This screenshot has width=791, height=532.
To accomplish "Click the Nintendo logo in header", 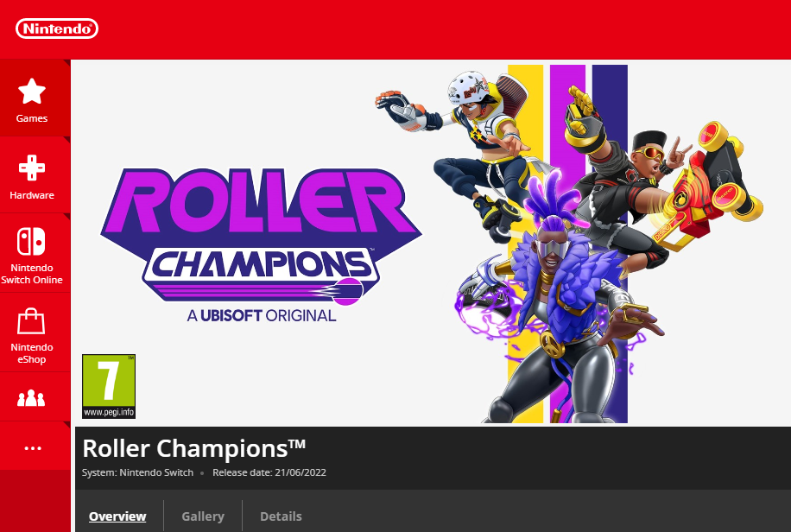I will pos(57,28).
